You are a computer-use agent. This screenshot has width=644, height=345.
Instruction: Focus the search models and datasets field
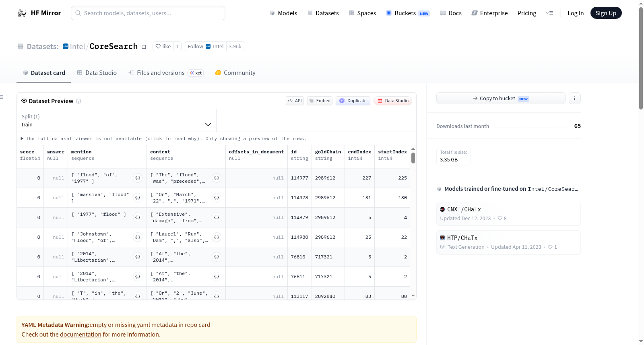point(148,13)
